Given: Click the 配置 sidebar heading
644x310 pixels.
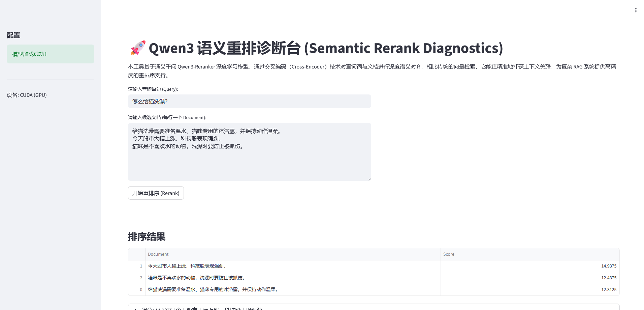Looking at the screenshot, I should click(13, 35).
